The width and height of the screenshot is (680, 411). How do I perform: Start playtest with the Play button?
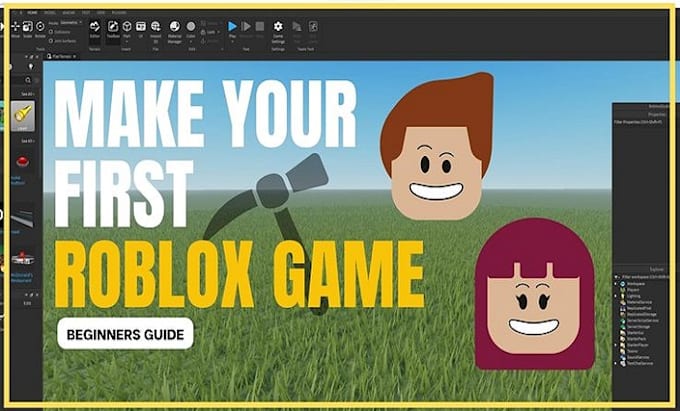[x=232, y=26]
